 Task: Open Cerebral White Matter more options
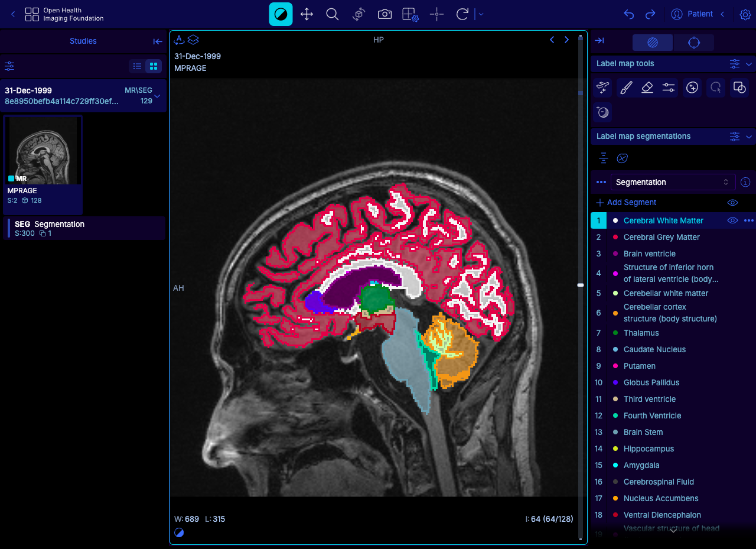[749, 220]
